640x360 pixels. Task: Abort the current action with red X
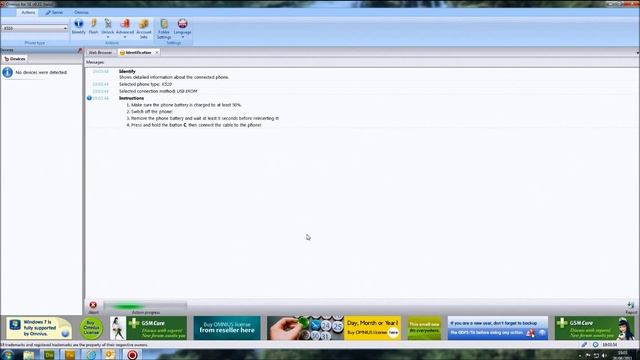click(93, 305)
